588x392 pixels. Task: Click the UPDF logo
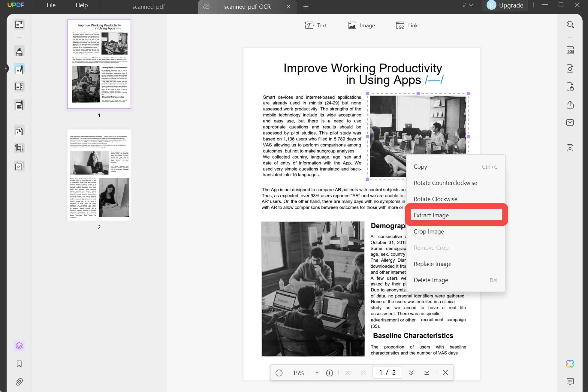(16, 5)
